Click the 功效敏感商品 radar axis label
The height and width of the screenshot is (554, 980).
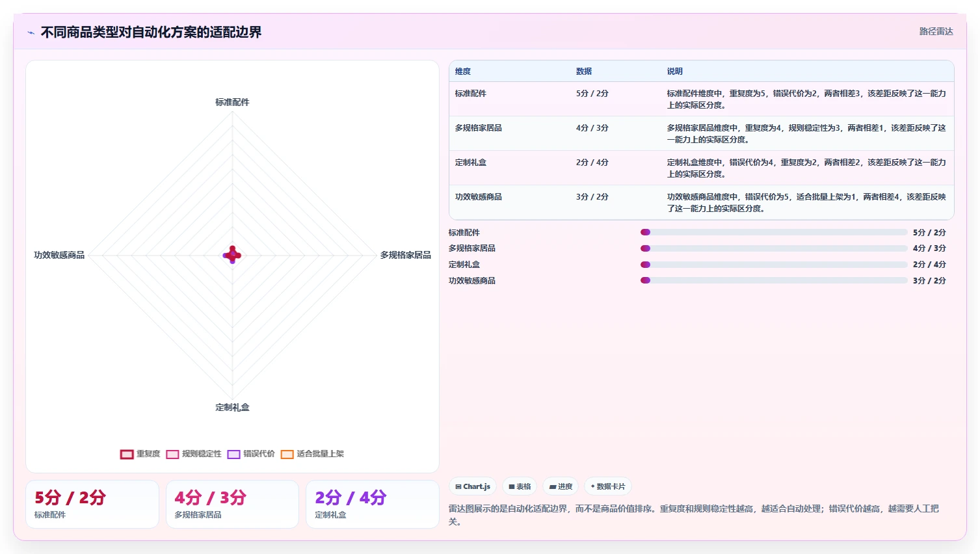[59, 255]
